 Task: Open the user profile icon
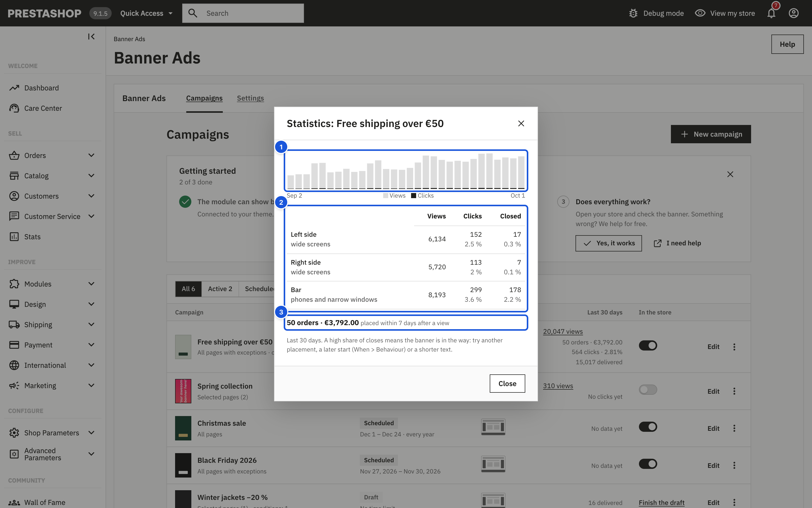click(x=793, y=13)
